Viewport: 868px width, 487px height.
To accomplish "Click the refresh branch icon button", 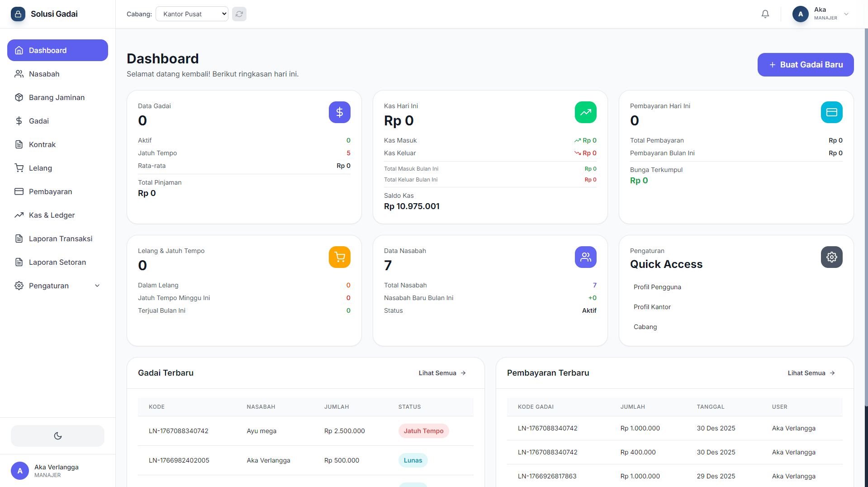I will click(239, 14).
